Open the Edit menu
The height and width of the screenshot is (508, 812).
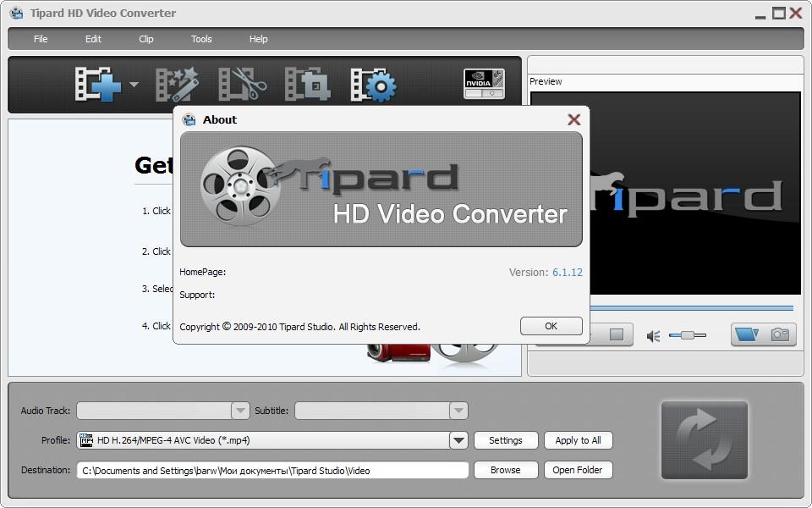coord(93,39)
